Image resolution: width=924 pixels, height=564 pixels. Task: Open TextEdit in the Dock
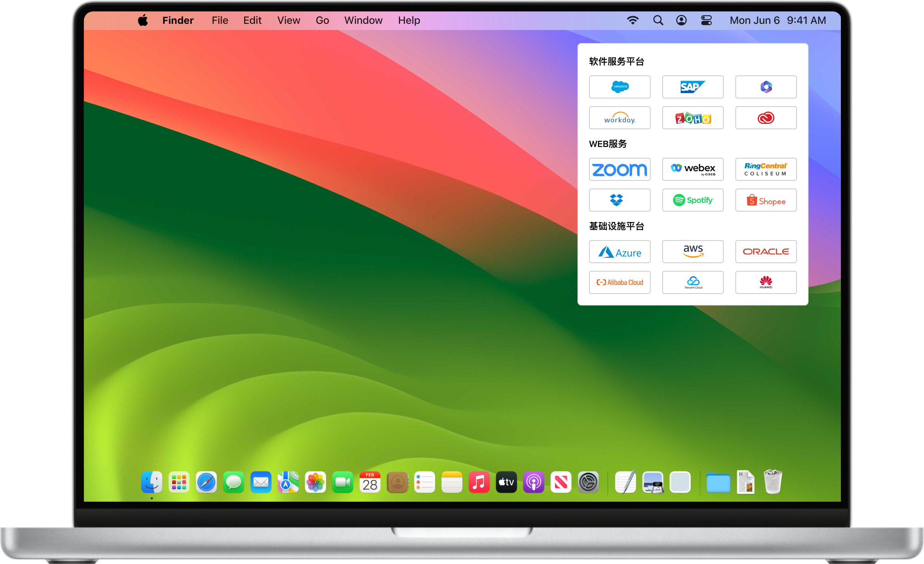pyautogui.click(x=626, y=481)
